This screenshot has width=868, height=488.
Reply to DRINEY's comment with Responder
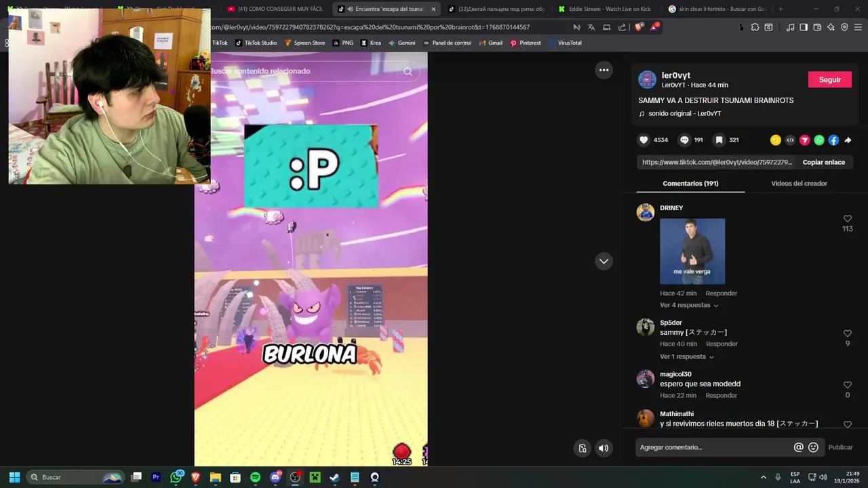[x=721, y=293]
